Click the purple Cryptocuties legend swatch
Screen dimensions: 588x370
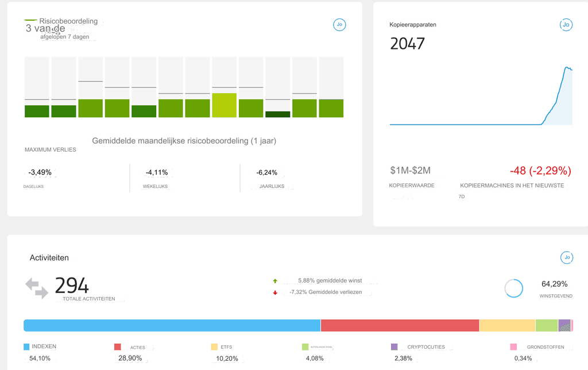tap(394, 347)
